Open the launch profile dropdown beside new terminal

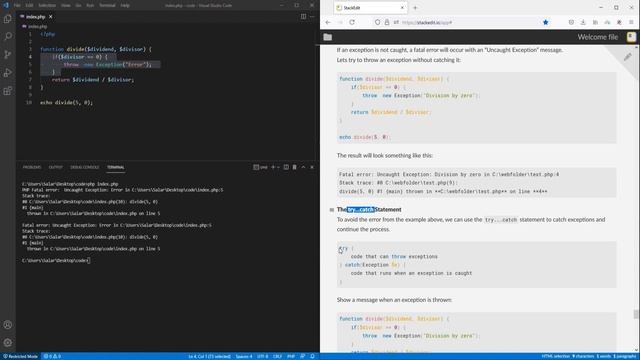tap(278, 167)
